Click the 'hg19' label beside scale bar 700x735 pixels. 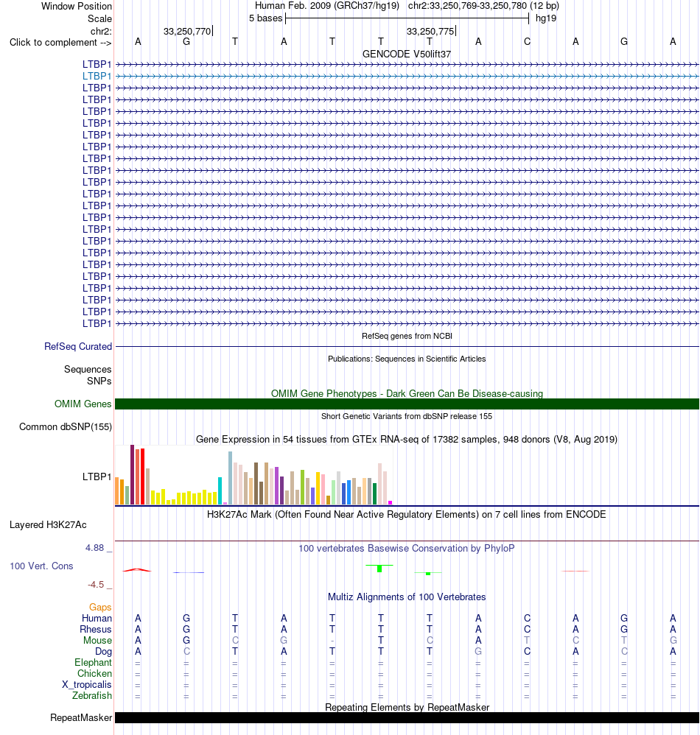546,18
